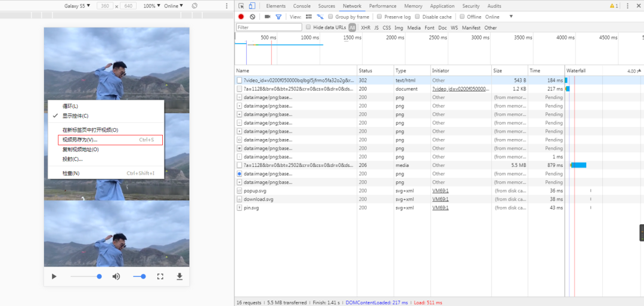Download the video with download arrow icon
The width and height of the screenshot is (644, 306).
tap(179, 276)
